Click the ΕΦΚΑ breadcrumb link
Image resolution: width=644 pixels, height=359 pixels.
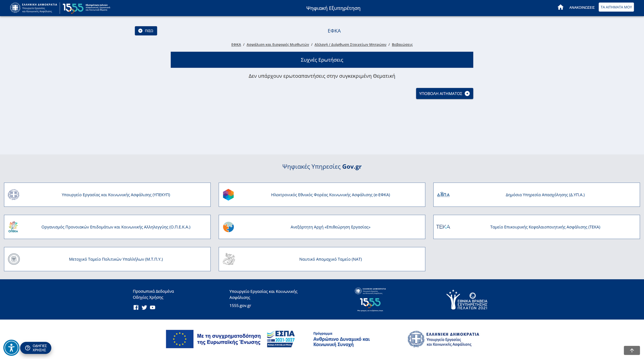(236, 45)
